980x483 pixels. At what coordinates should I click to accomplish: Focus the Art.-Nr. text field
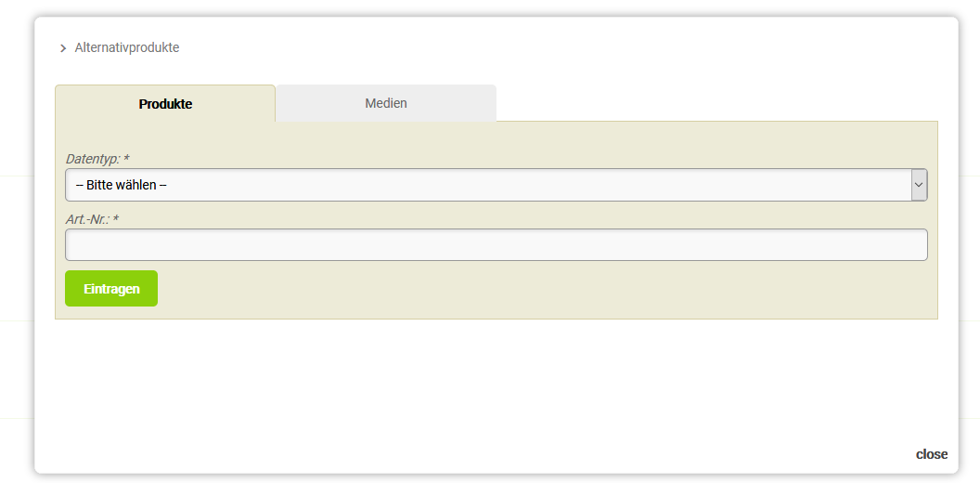pyautogui.click(x=496, y=245)
